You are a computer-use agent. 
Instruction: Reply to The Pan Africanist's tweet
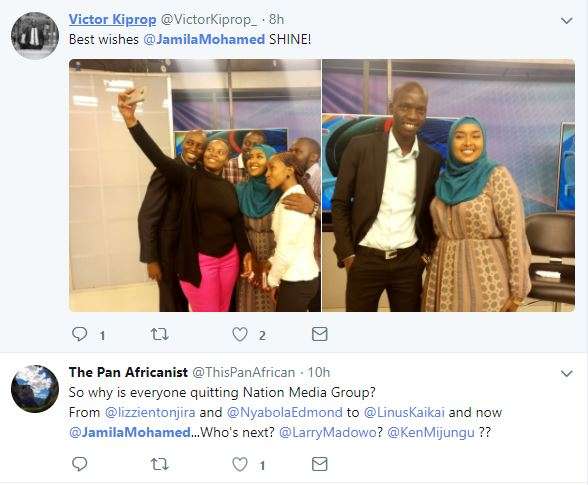pos(80,464)
